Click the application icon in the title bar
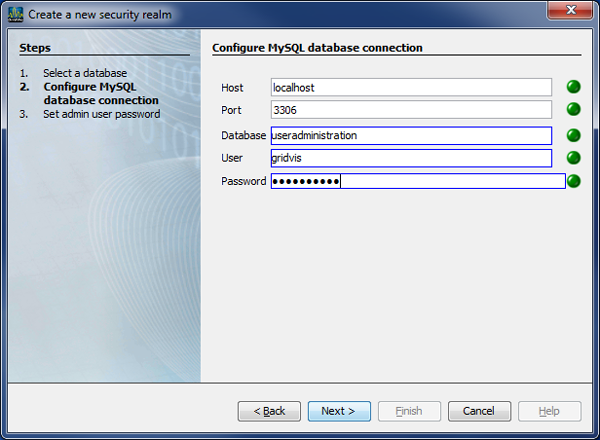This screenshot has width=600, height=440. [x=16, y=15]
